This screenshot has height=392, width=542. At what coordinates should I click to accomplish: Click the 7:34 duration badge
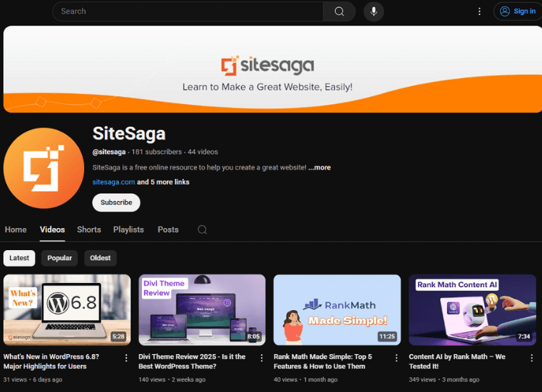point(524,336)
